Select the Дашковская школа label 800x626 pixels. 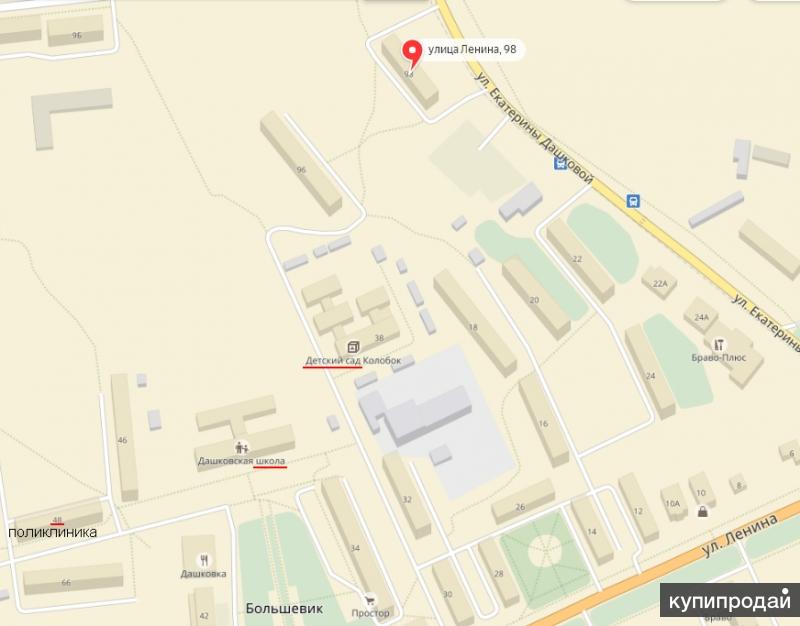(241, 461)
